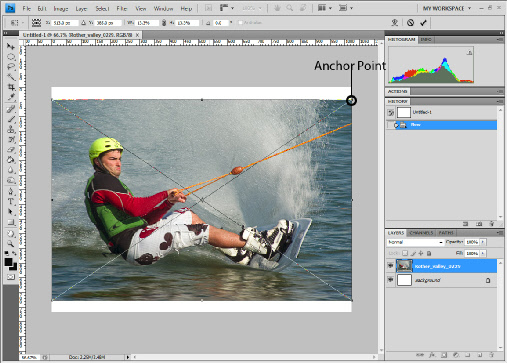The image size is (507, 363).
Task: Select the Dodge tool
Action: (11, 180)
